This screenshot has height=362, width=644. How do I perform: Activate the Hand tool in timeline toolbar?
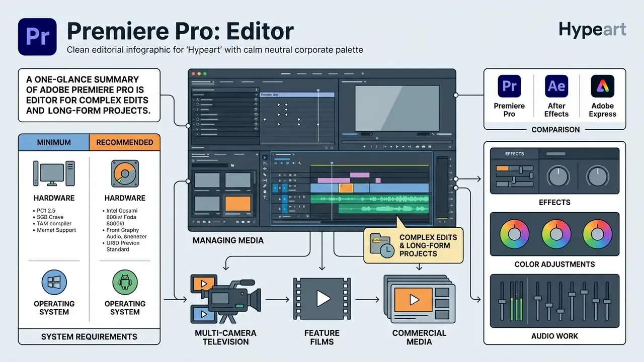(265, 191)
